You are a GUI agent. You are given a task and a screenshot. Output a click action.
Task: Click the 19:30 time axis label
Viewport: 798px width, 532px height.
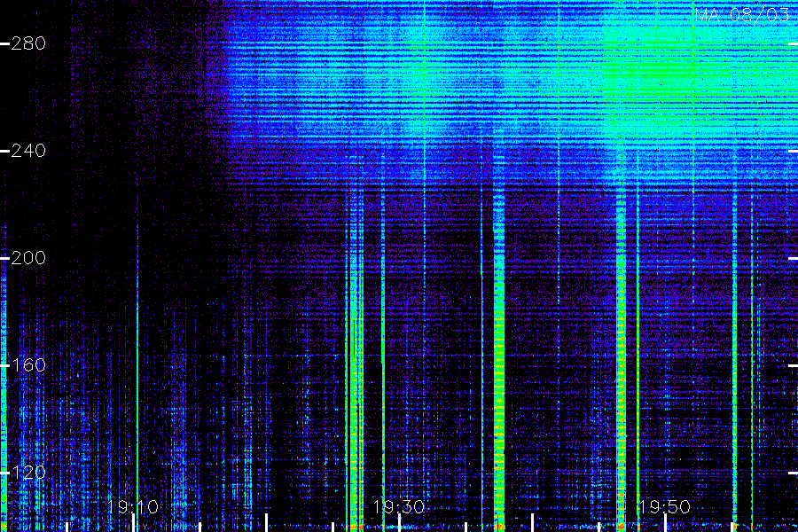[398, 507]
